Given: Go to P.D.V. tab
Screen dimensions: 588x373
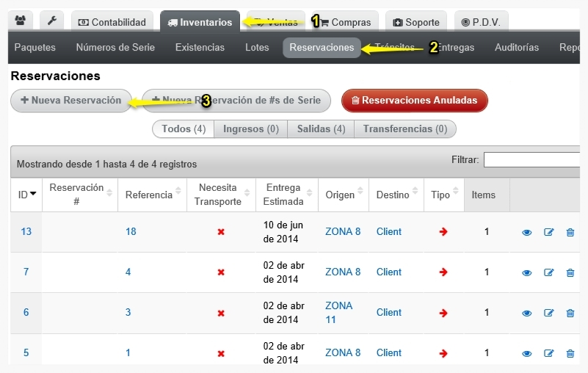Looking at the screenshot, I should 481,22.
